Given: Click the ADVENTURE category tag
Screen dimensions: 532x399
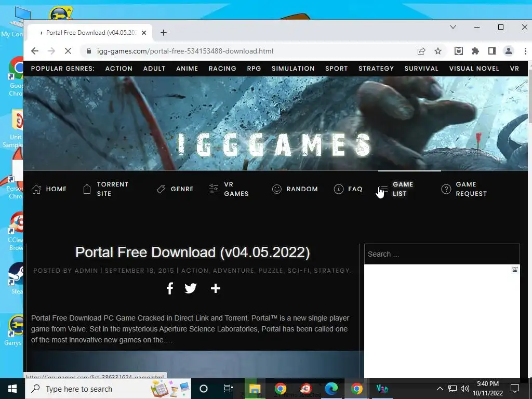Looking at the screenshot, I should pos(233,270).
